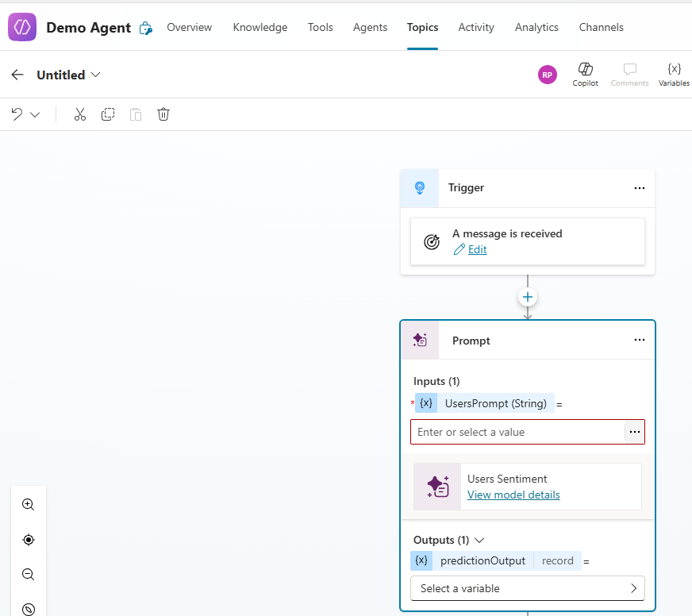Viewport: 692px width, 616px height.
Task: Collapse the Outputs (1) section chevron
Action: 479,540
